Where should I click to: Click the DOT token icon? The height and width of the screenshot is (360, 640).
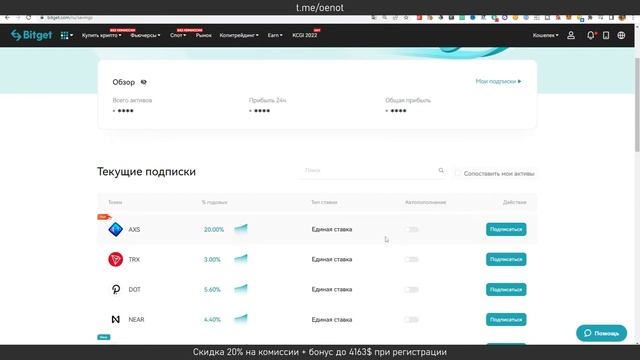click(116, 289)
